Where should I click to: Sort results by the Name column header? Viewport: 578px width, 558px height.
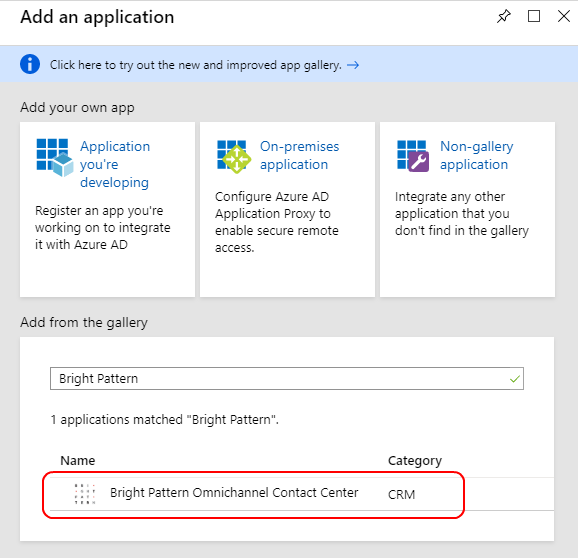(78, 460)
